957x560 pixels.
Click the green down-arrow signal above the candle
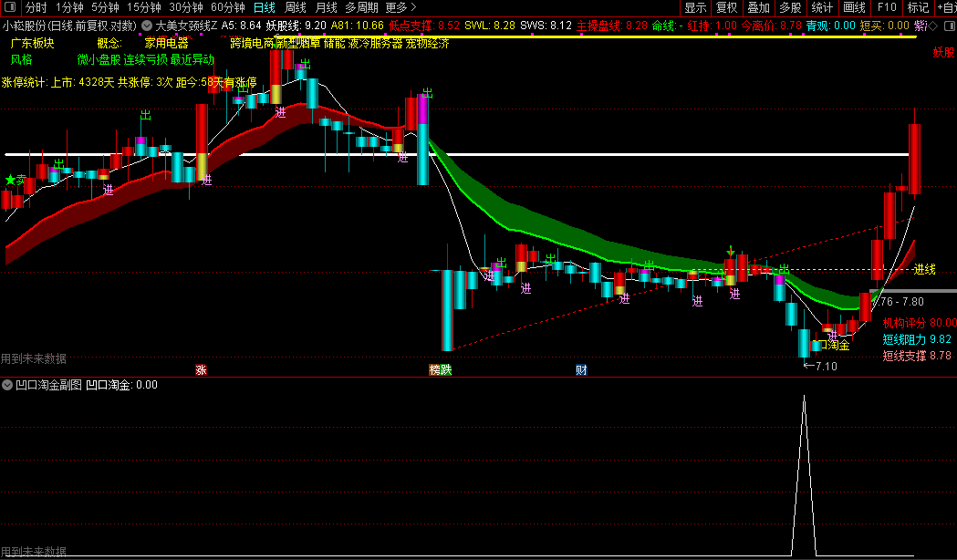(x=731, y=251)
